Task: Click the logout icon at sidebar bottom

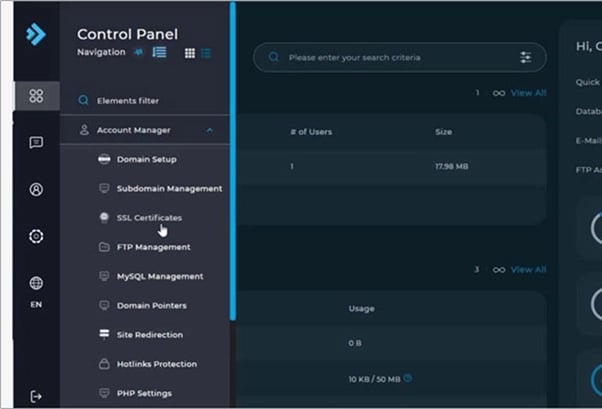Action: pyautogui.click(x=36, y=396)
